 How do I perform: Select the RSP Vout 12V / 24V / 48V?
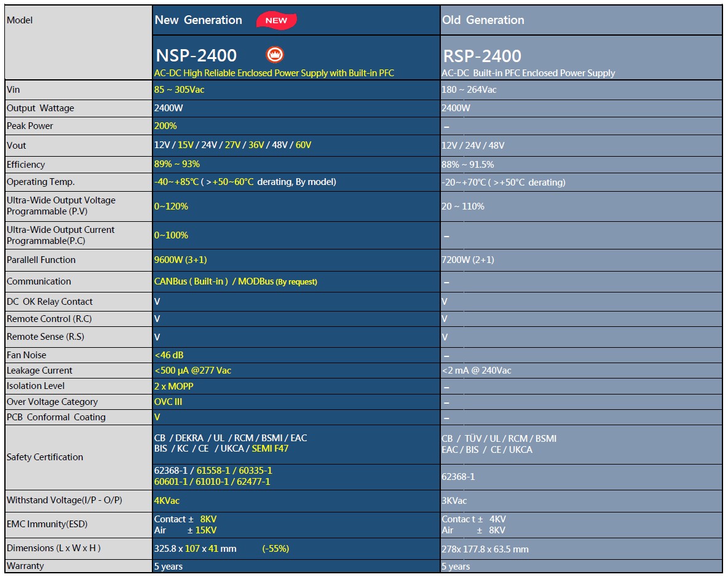[473, 145]
